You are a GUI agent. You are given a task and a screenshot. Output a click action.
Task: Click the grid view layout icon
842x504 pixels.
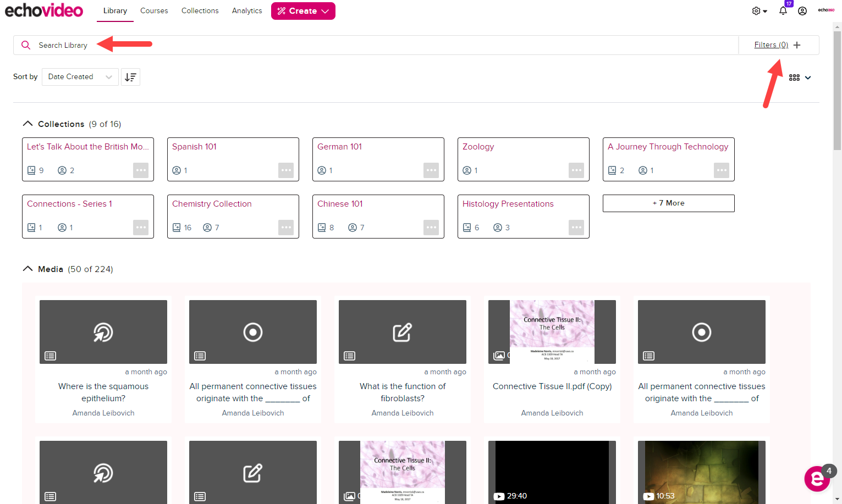(794, 77)
